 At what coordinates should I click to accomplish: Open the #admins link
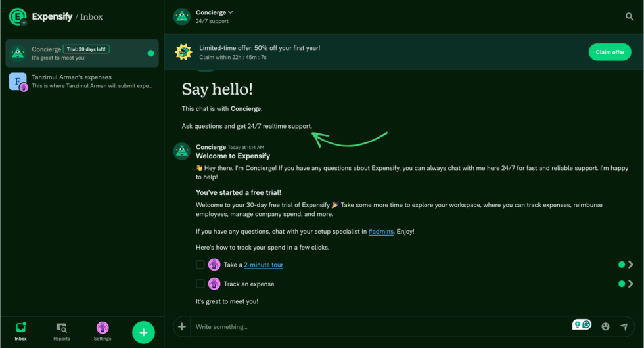[380, 231]
